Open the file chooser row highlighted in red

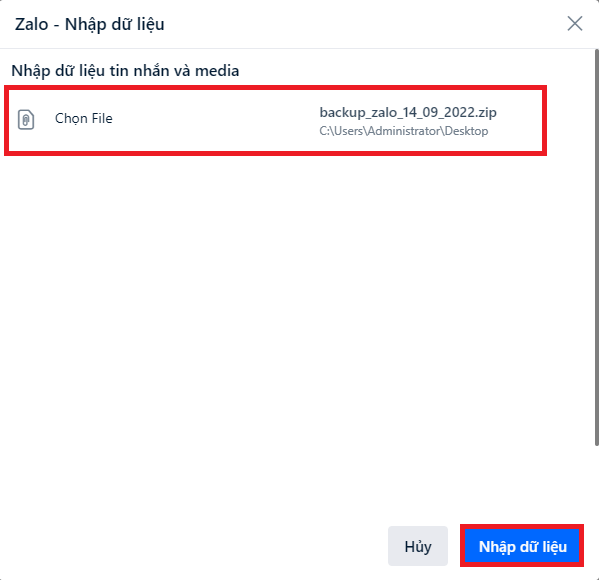click(x=275, y=120)
